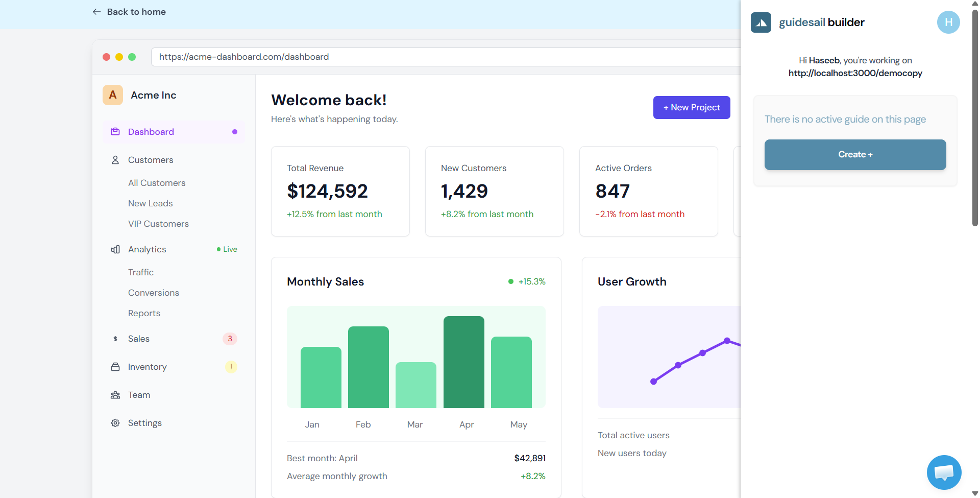980x498 pixels.
Task: Select VIP Customers in sidebar
Action: tap(158, 224)
